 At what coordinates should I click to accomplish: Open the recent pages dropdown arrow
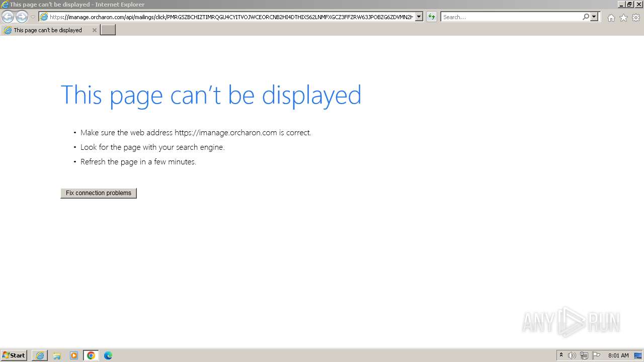[x=33, y=17]
